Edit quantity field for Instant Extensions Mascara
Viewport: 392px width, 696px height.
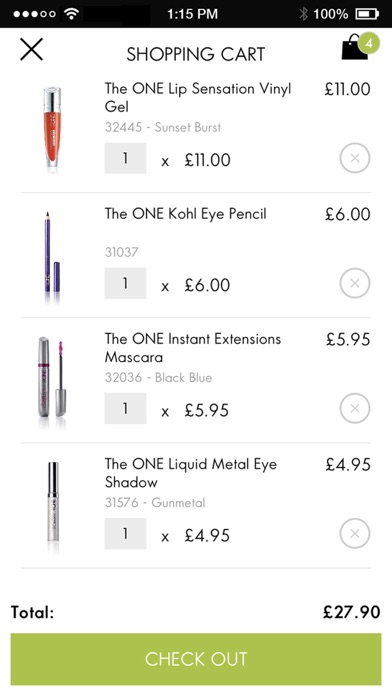125,408
